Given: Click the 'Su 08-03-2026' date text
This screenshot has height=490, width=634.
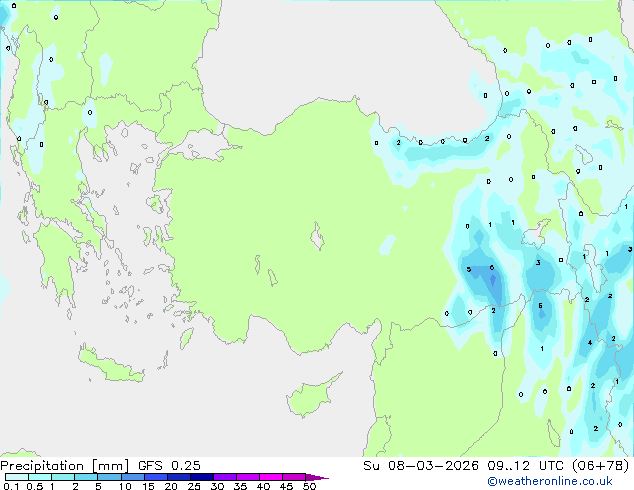Looking at the screenshot, I should point(421,466).
